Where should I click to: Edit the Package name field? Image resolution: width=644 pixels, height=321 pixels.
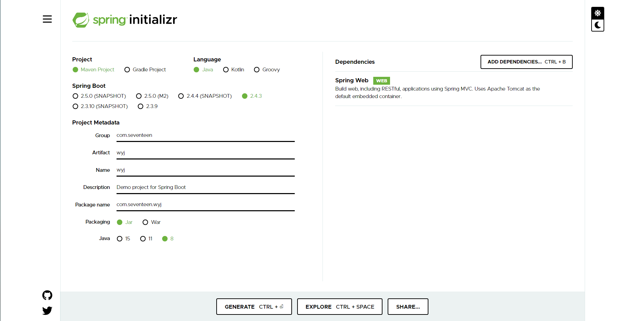(x=206, y=205)
